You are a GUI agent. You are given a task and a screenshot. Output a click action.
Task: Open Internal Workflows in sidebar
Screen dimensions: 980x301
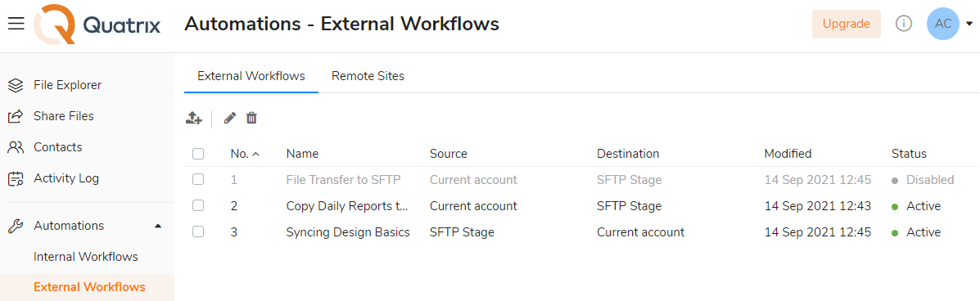[86, 257]
